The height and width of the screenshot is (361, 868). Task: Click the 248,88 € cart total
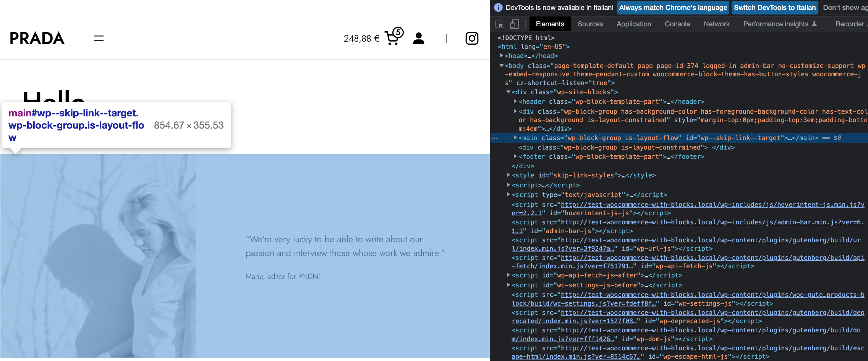pos(361,39)
